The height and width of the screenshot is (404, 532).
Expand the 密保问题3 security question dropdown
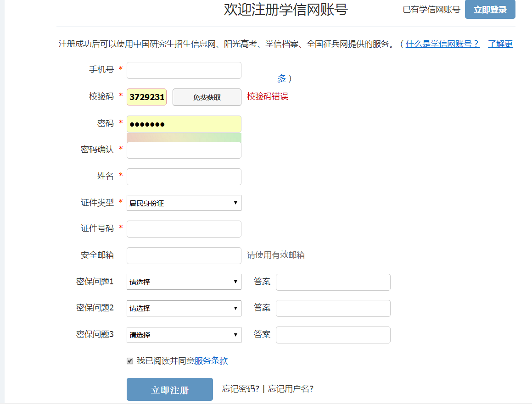184,335
